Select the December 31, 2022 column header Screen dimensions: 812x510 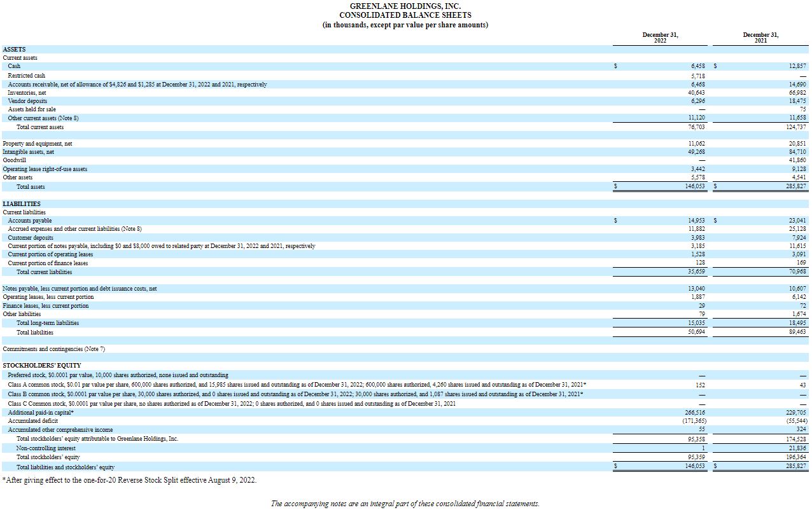point(660,38)
